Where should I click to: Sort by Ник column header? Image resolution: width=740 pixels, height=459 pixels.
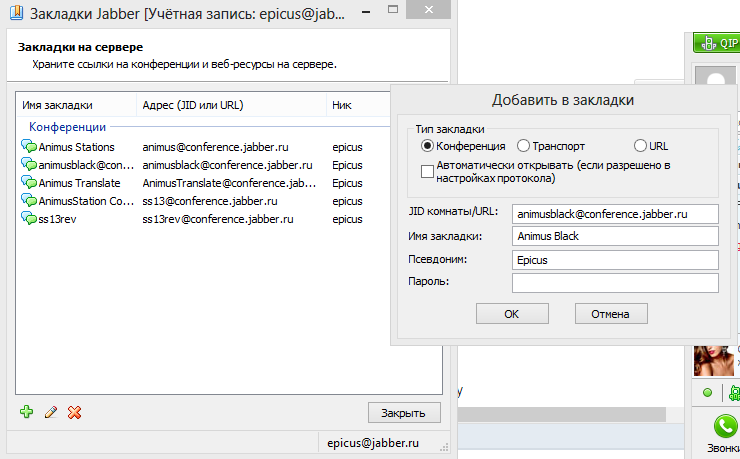click(358, 105)
